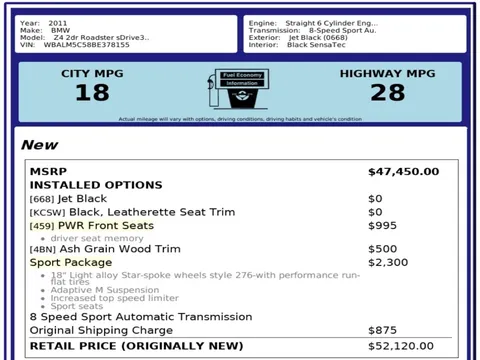Viewport: 480px width, 360px height.
Task: Select the PWR Front Seats highlighted option
Action: [92, 226]
